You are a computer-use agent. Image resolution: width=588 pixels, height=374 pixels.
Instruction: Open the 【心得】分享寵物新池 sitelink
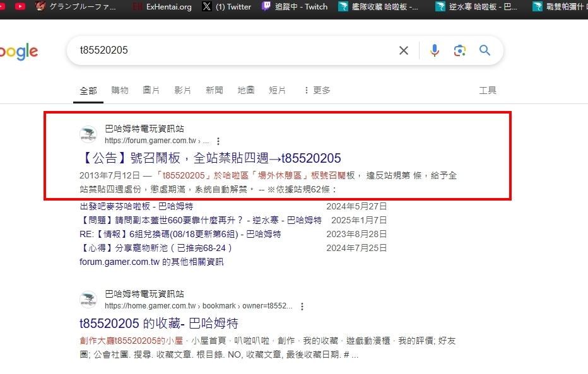[156, 248]
